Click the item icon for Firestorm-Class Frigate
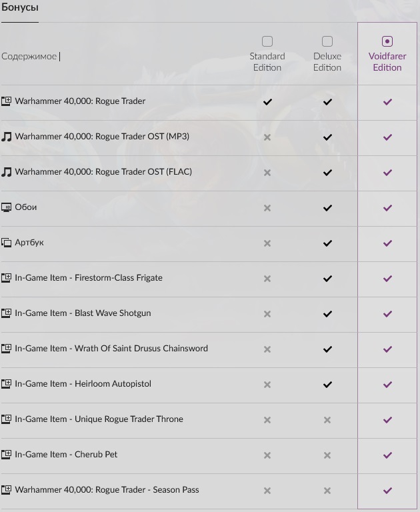 (x=7, y=278)
